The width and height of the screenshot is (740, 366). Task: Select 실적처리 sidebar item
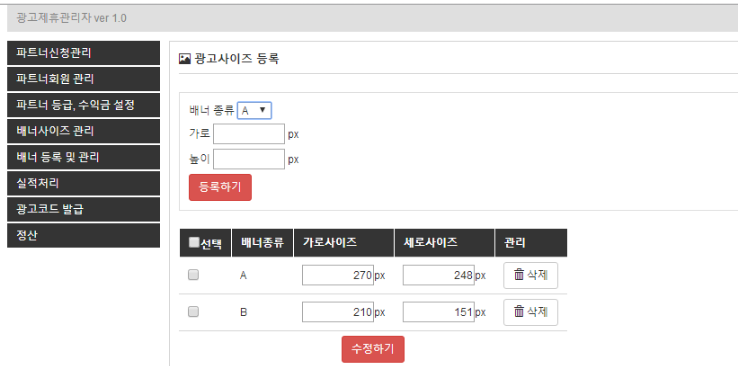tap(84, 183)
